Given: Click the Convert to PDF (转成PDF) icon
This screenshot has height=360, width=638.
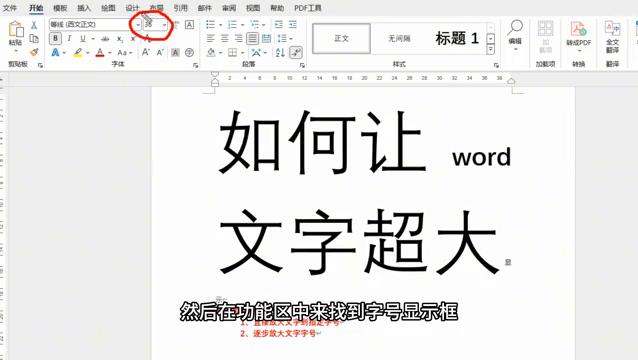Looking at the screenshot, I should point(578,28).
